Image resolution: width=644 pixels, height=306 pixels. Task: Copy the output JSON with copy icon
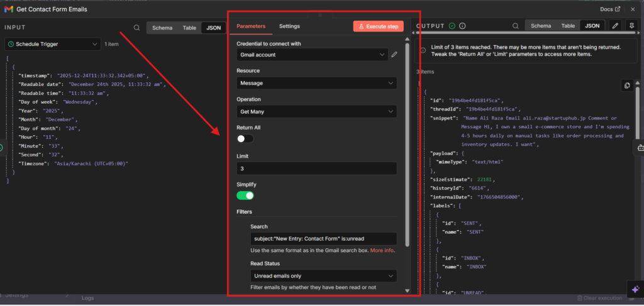pos(627,85)
